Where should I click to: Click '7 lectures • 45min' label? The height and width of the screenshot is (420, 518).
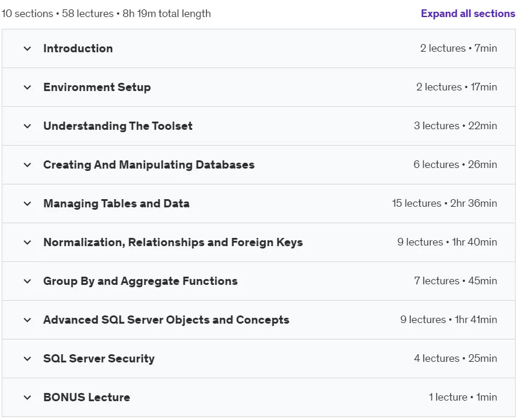(456, 281)
